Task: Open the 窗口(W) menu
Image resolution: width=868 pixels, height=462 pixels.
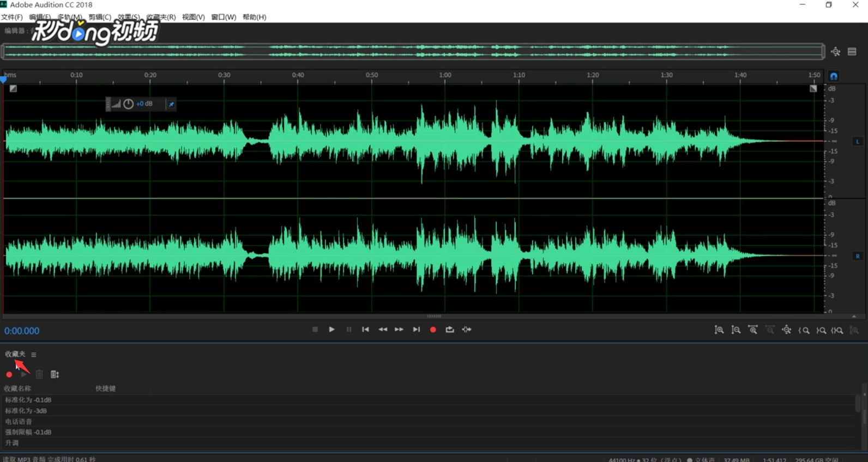Action: tap(224, 17)
